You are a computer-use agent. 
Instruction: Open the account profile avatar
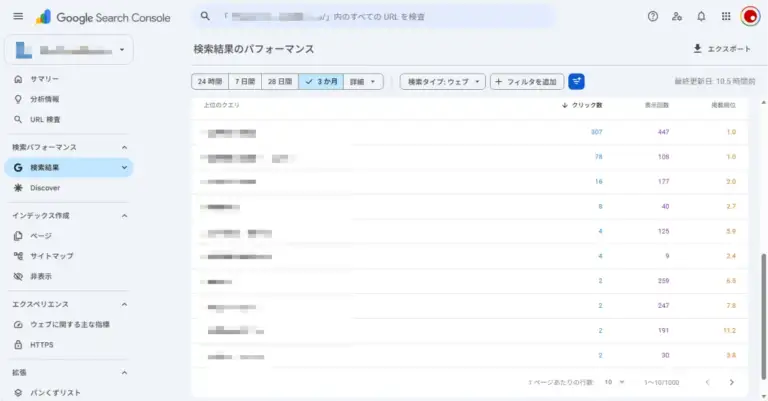click(x=750, y=17)
